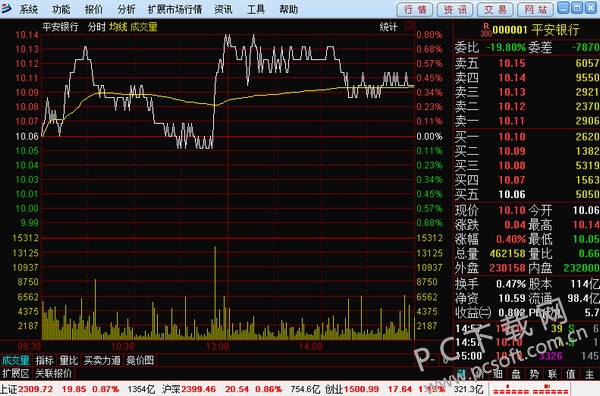This screenshot has height=396, width=600.
Task: Click the 交易 button
Action: (495, 10)
